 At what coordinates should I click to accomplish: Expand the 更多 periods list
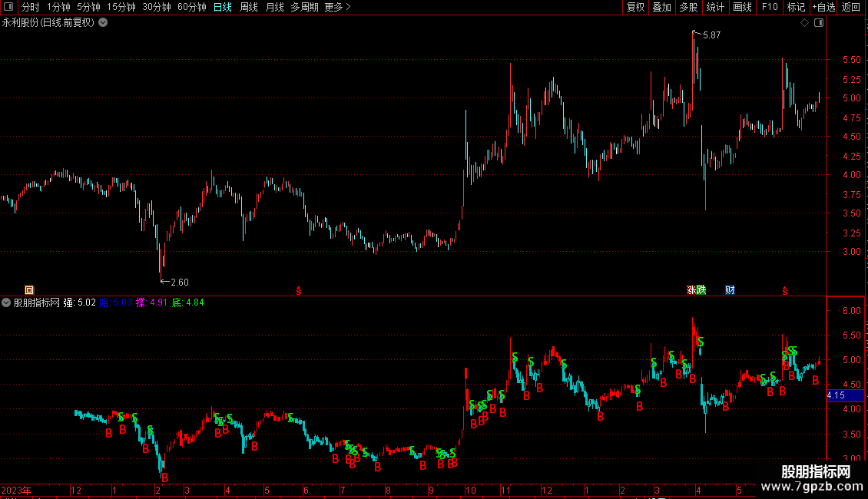coord(337,7)
